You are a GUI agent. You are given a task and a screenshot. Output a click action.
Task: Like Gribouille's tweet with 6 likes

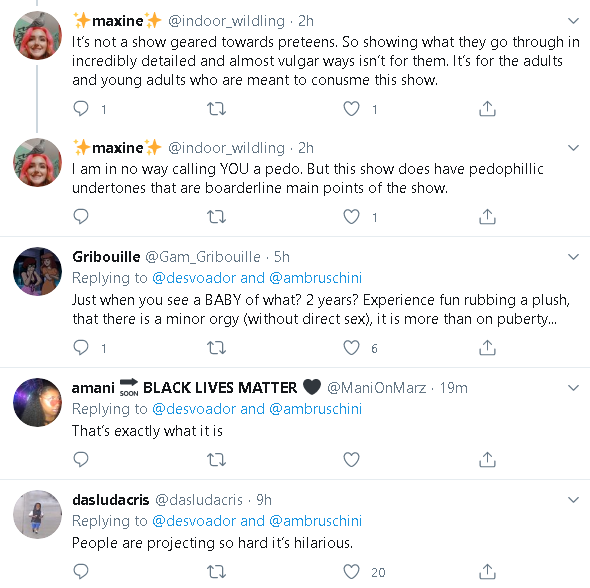(x=351, y=348)
